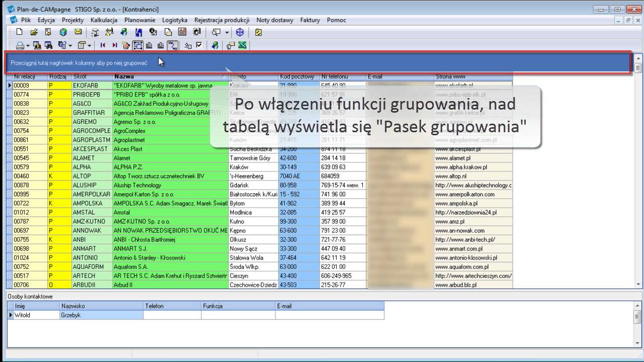Go to last record with red arrow
Screen dimensions: 644x362
(x=115, y=45)
